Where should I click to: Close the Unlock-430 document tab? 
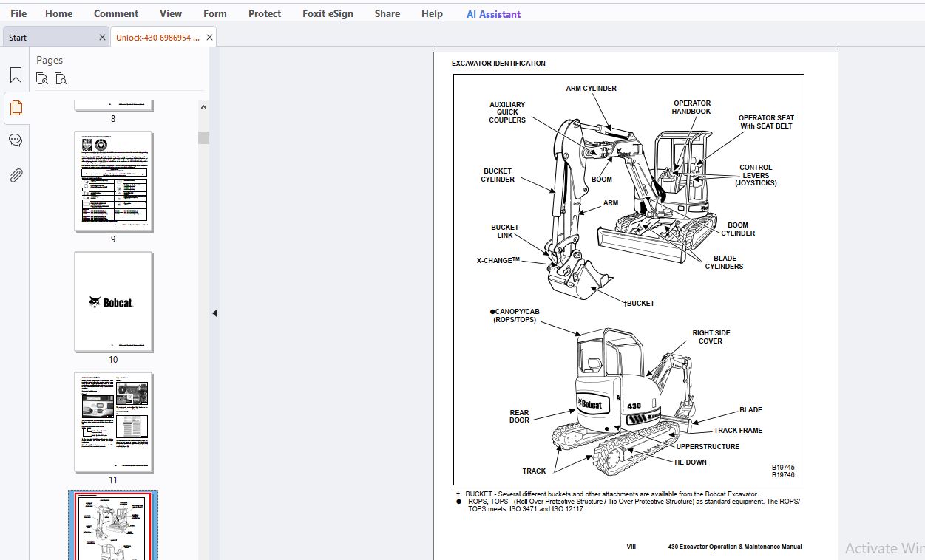[x=209, y=37]
